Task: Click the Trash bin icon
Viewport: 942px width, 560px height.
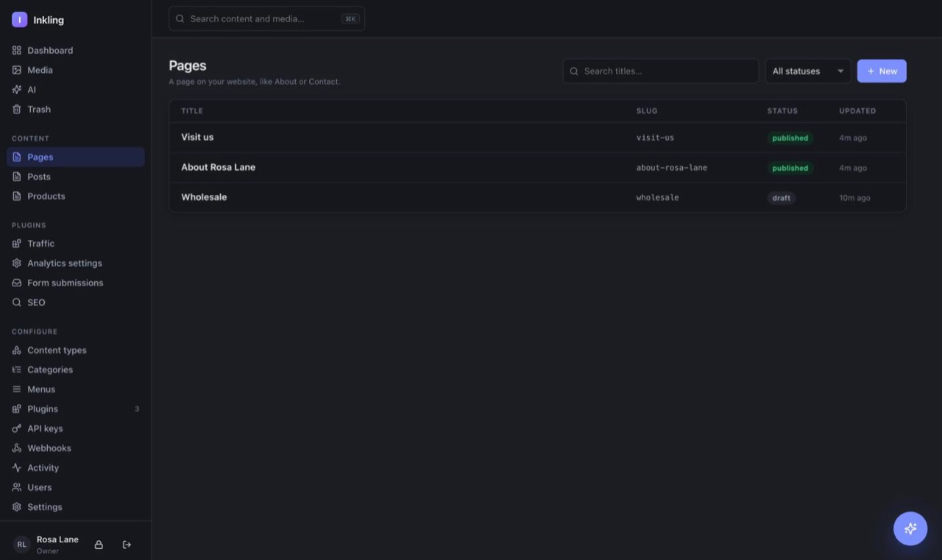Action: click(17, 109)
